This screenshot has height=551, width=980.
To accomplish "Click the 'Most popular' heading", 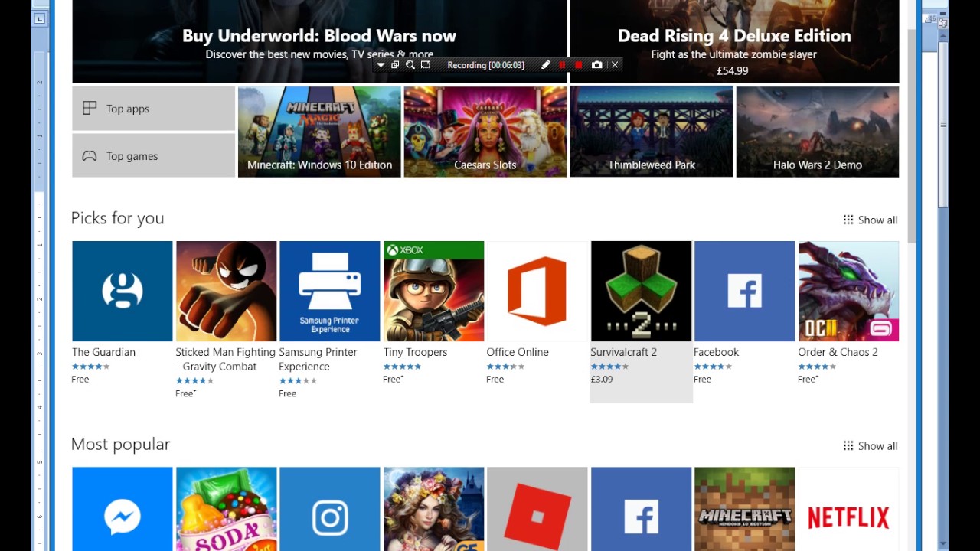I will tap(120, 444).
